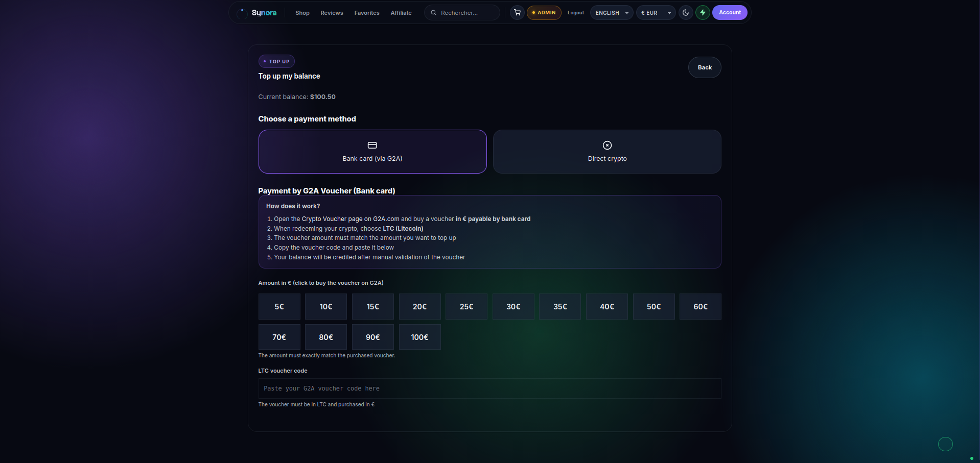Toggle dark mode moon icon
This screenshot has height=463, width=980.
coord(686,13)
